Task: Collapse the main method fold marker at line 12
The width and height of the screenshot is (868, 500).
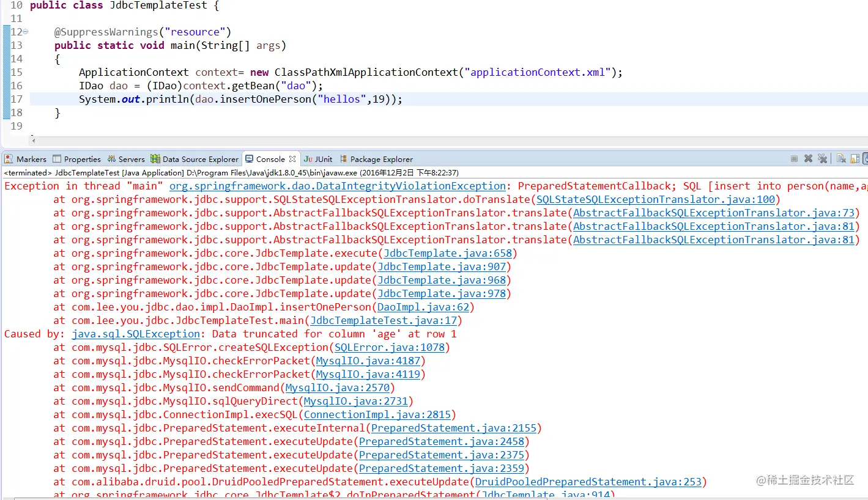Action: coord(26,32)
